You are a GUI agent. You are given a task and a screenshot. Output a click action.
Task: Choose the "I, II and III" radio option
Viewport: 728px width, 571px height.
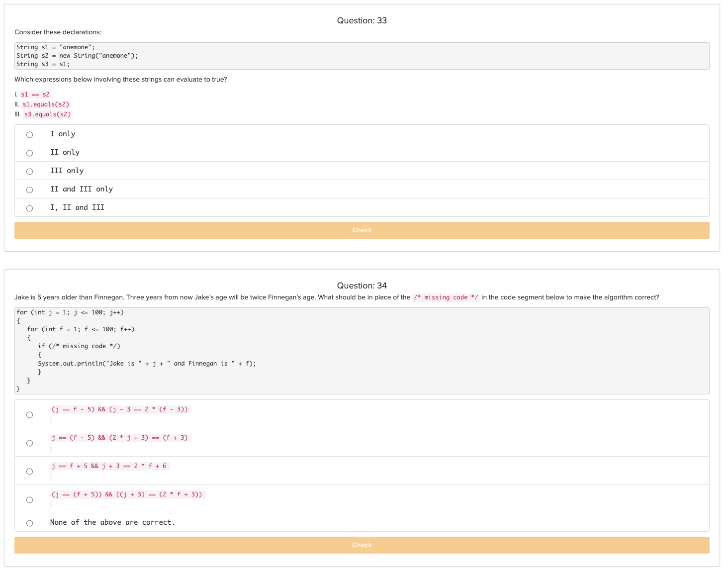pyautogui.click(x=29, y=208)
